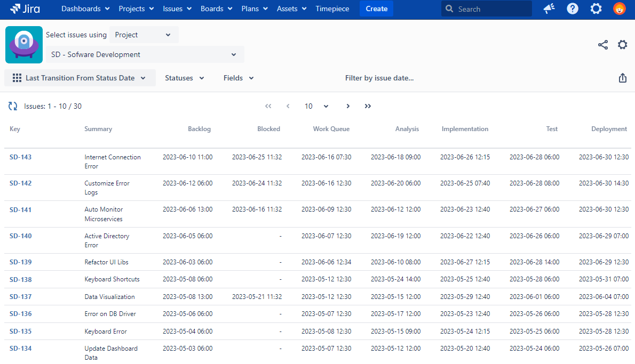This screenshot has height=364, width=635.
Task: Click the share report icon
Action: pos(603,45)
